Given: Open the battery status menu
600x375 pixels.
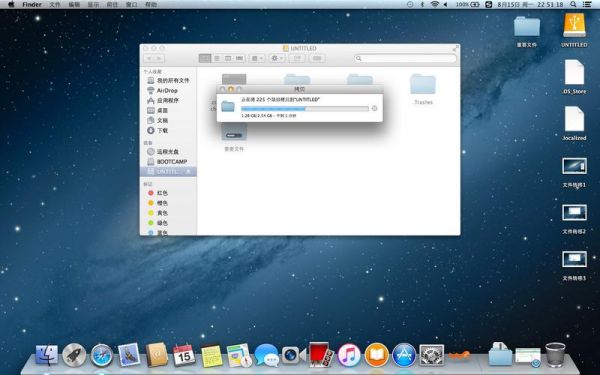Looking at the screenshot, I should (468, 4).
